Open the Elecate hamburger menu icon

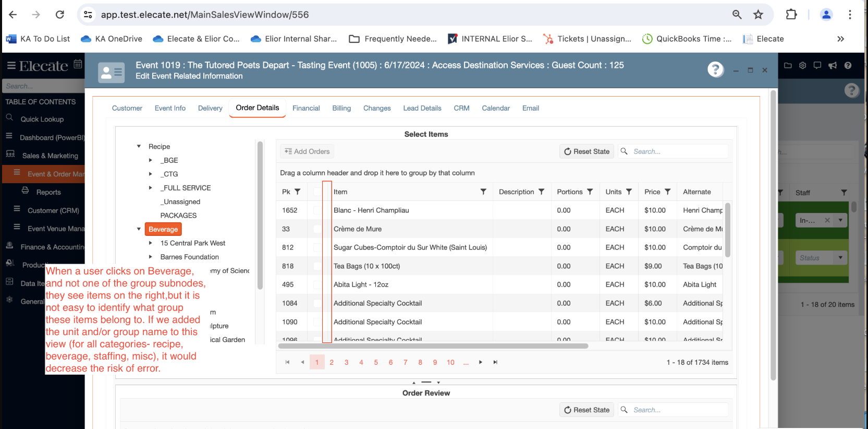11,66
